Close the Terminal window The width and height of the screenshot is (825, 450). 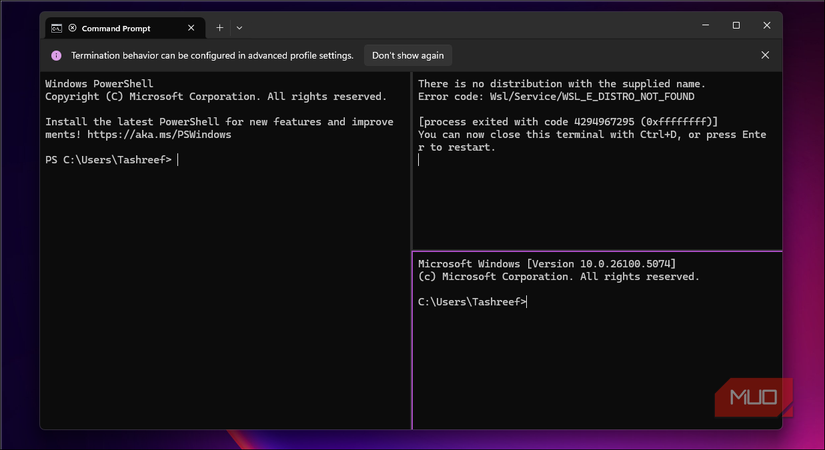click(767, 25)
